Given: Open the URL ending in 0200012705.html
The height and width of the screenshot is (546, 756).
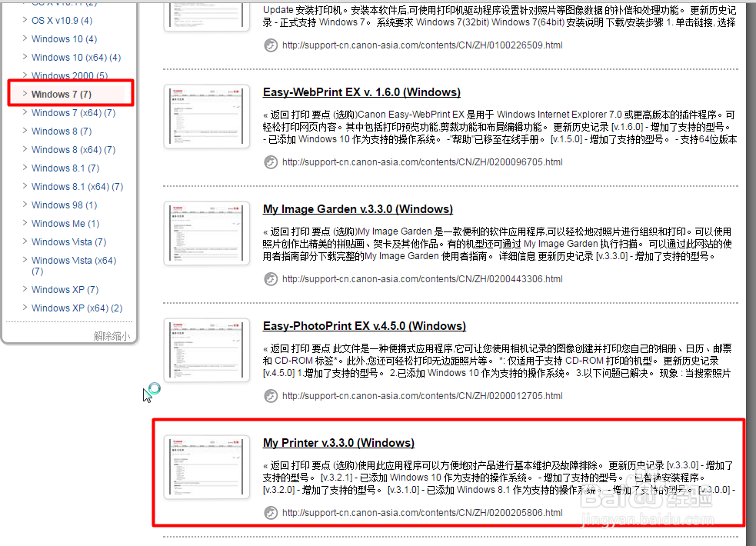Looking at the screenshot, I should click(x=422, y=396).
